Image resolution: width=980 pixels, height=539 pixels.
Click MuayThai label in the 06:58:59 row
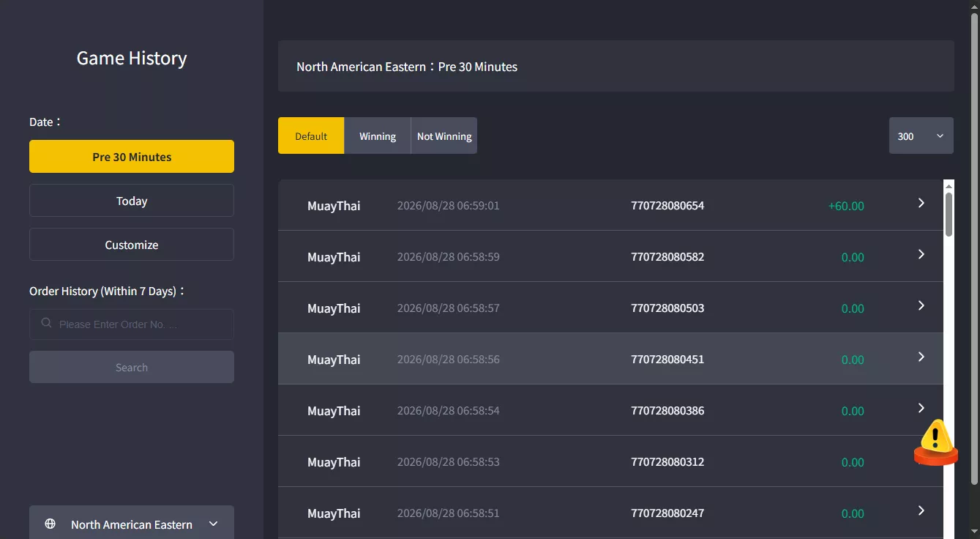tap(334, 257)
